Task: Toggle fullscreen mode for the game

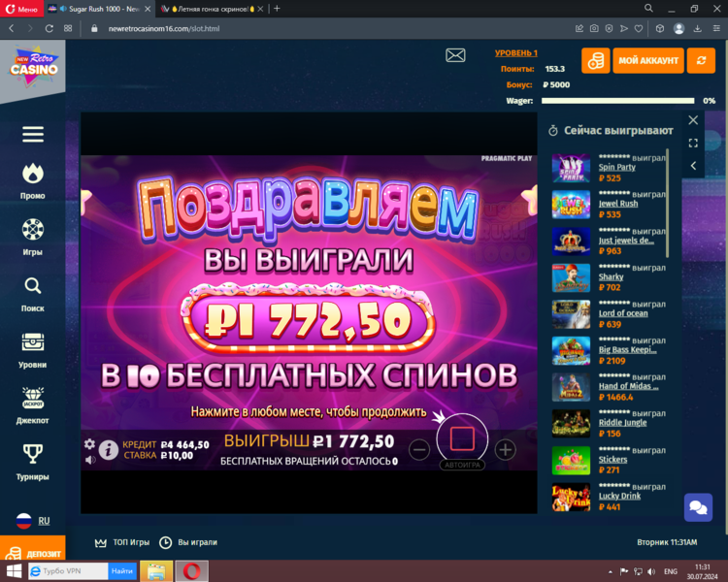Action: 693,143
